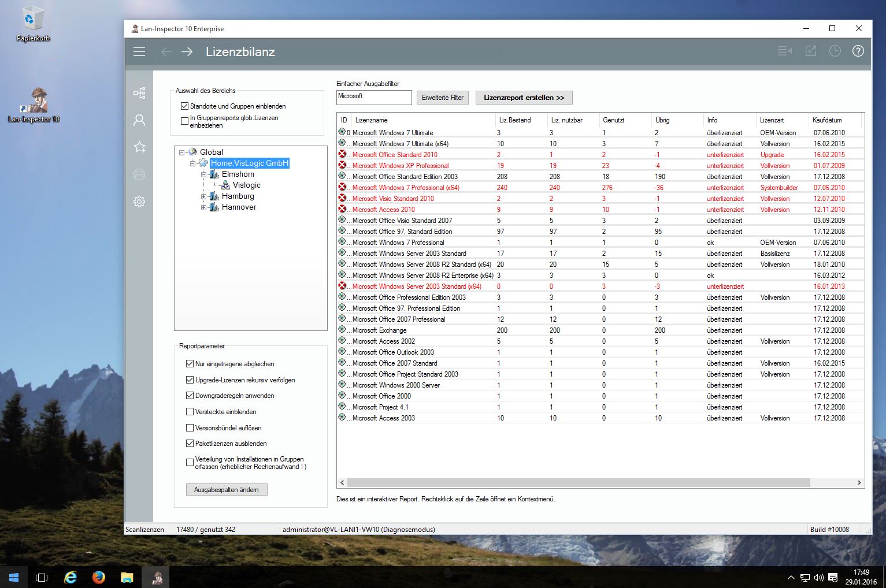Open the settings gear sidebar icon

pyautogui.click(x=139, y=202)
